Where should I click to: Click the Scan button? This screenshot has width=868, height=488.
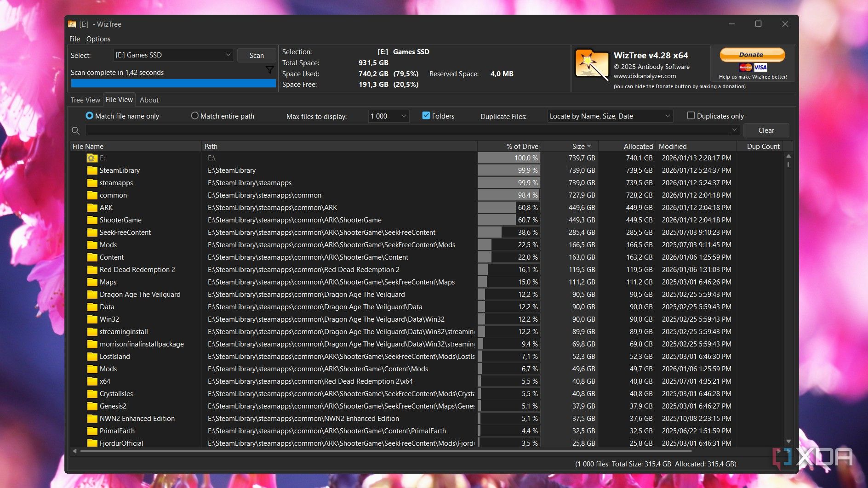click(x=257, y=55)
